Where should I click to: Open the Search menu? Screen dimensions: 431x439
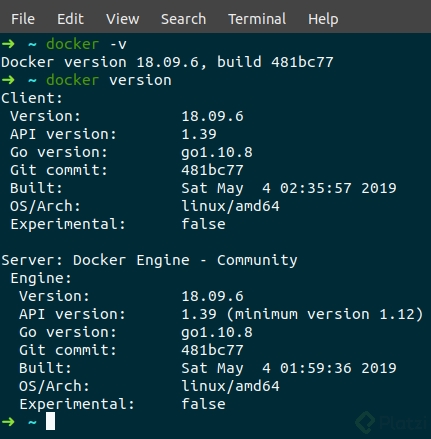coord(183,19)
